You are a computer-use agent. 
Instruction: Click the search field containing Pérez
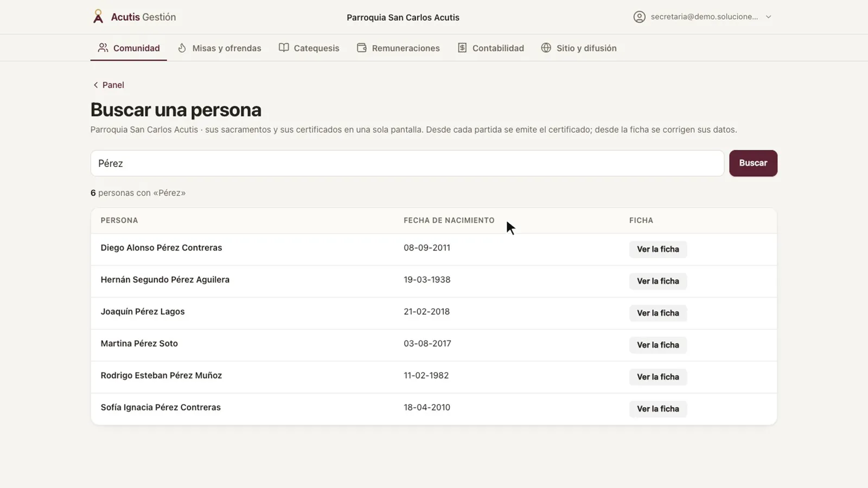pos(407,163)
